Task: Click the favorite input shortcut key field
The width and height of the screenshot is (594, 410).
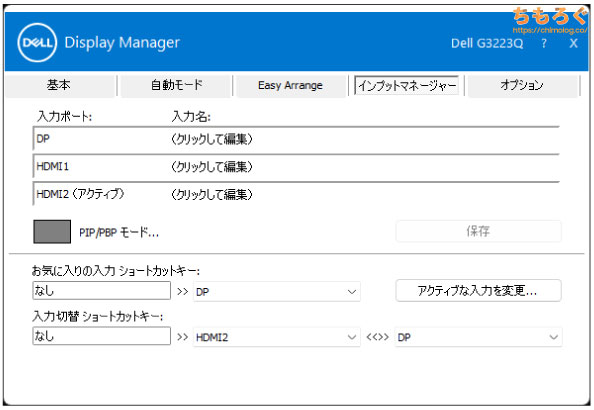Action: 102,291
